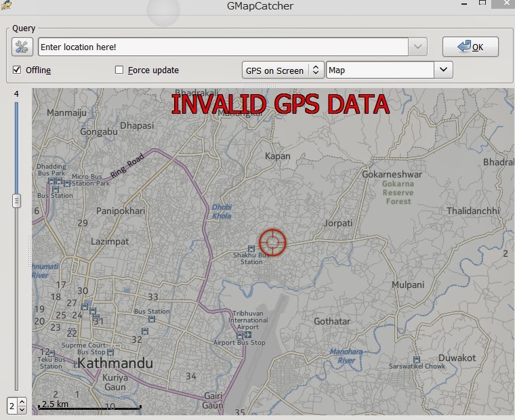
Task: Click the 2.5 km scale bar
Action: tap(89, 405)
